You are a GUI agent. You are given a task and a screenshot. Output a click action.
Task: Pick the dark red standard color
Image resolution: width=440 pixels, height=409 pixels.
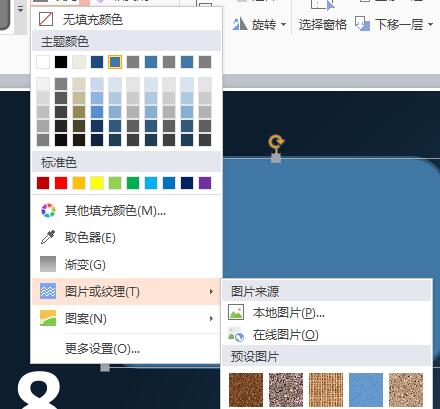click(x=43, y=183)
